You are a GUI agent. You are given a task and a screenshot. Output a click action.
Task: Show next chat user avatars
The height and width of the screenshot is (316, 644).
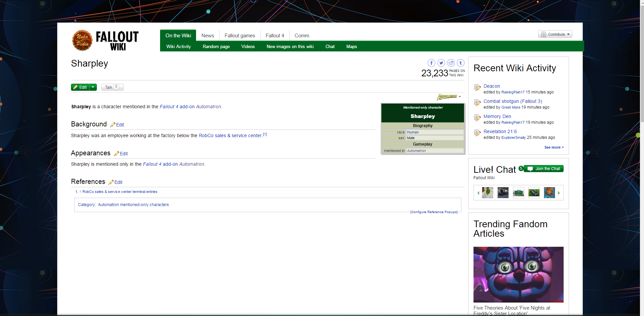tap(559, 193)
